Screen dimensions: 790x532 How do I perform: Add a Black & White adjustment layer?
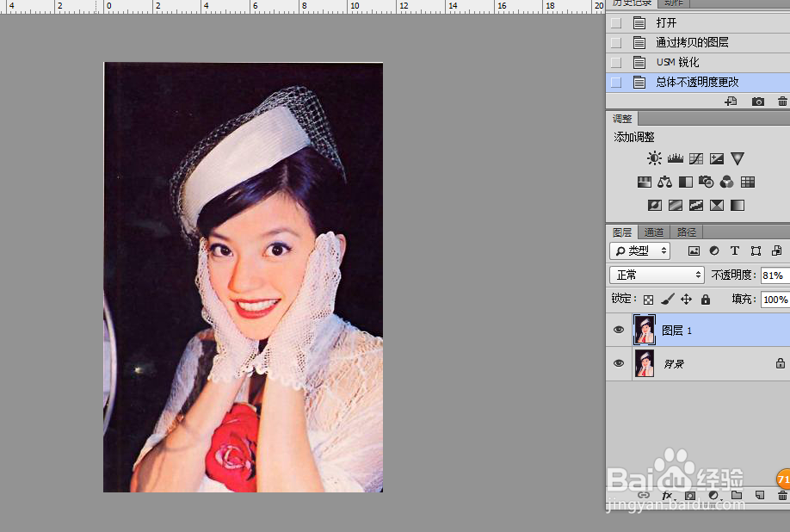686,182
